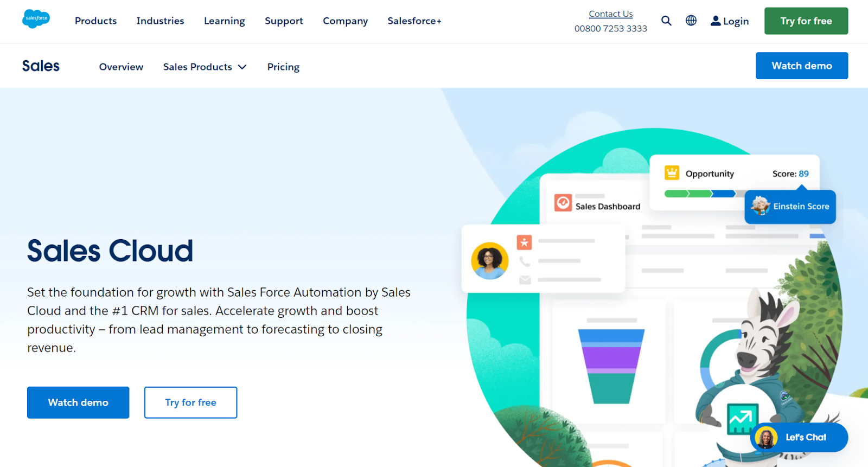The width and height of the screenshot is (868, 467).
Task: Open the Products menu
Action: click(x=95, y=21)
